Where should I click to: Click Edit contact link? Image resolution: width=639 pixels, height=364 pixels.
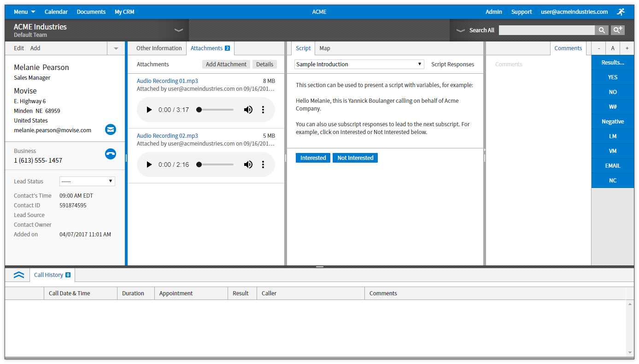[x=19, y=48]
